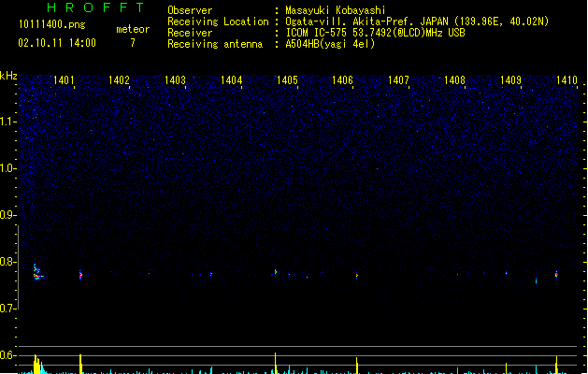Click the kHz axis unit label
588x374 pixels.
(8, 76)
